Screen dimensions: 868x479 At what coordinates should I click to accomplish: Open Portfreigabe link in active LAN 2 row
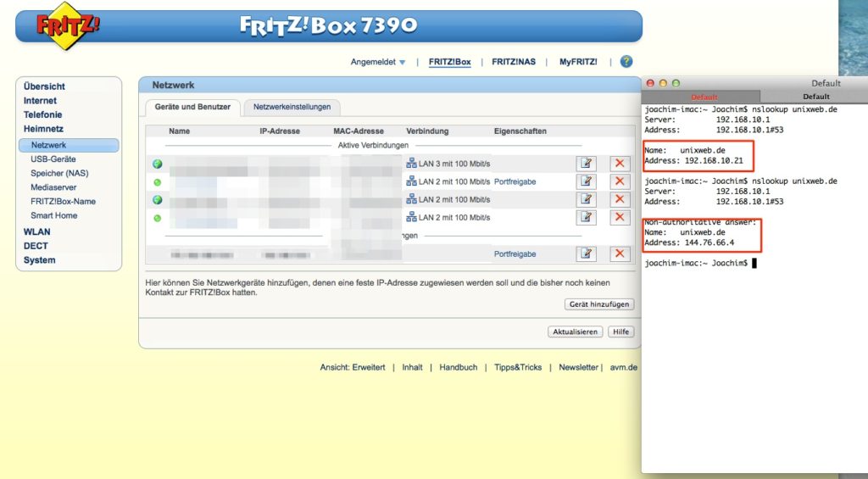pyautogui.click(x=515, y=181)
